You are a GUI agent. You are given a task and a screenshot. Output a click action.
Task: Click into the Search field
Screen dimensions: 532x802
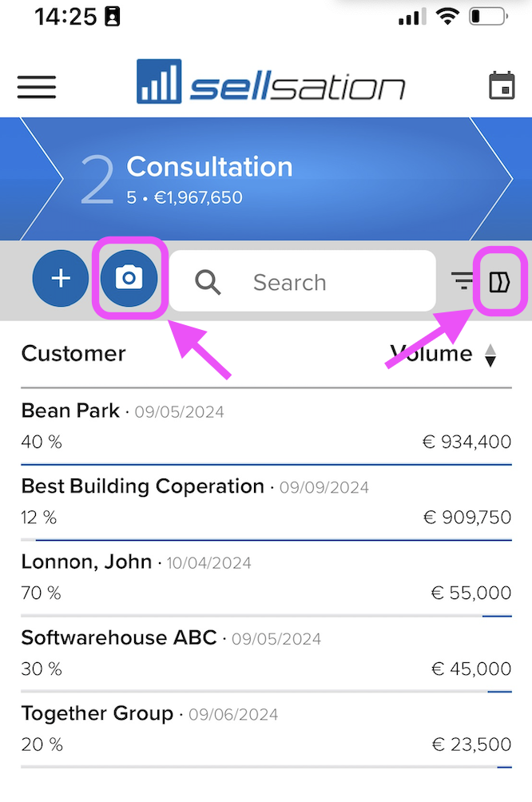click(302, 281)
